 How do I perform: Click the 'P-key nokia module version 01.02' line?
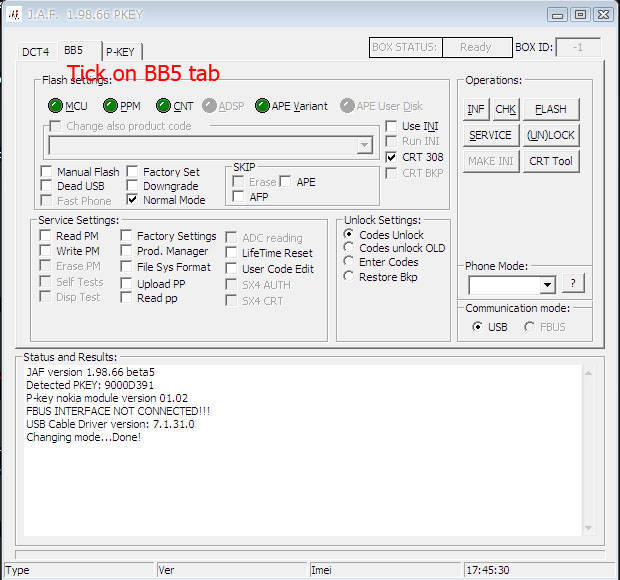[107, 398]
